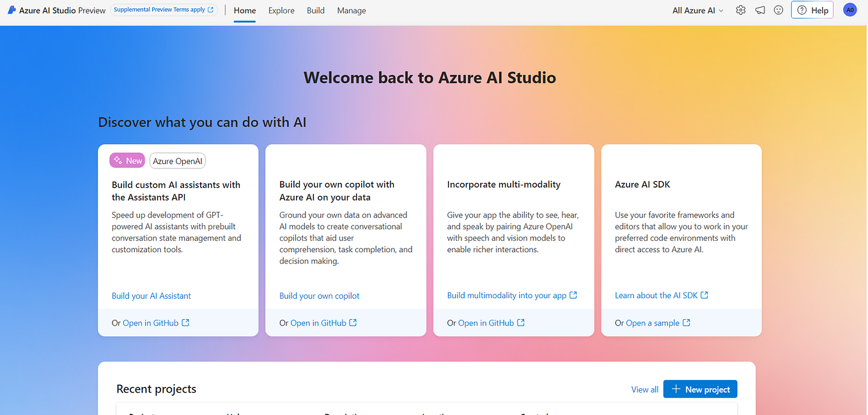Image resolution: width=868 pixels, height=415 pixels.
Task: Click Build your AI Assistant link
Action: 151,295
